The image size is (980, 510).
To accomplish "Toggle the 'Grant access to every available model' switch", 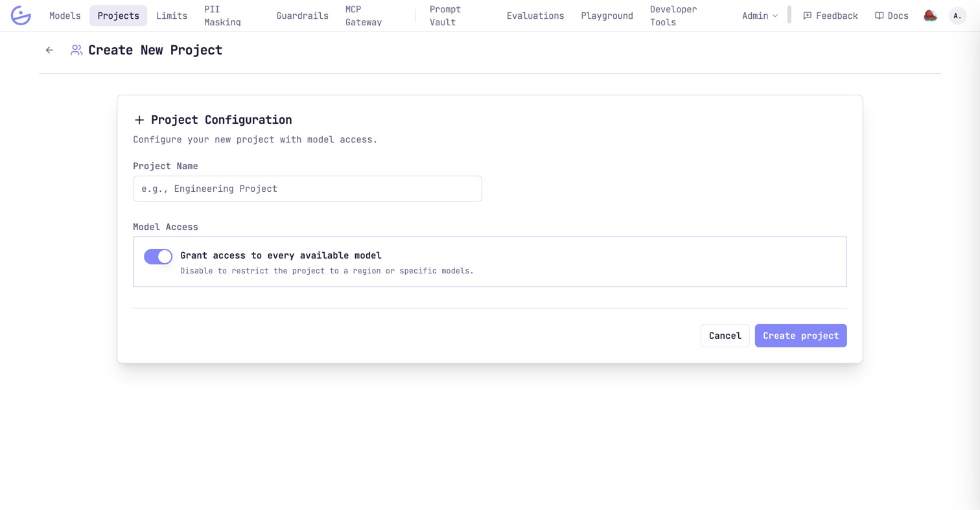I will pyautogui.click(x=158, y=257).
